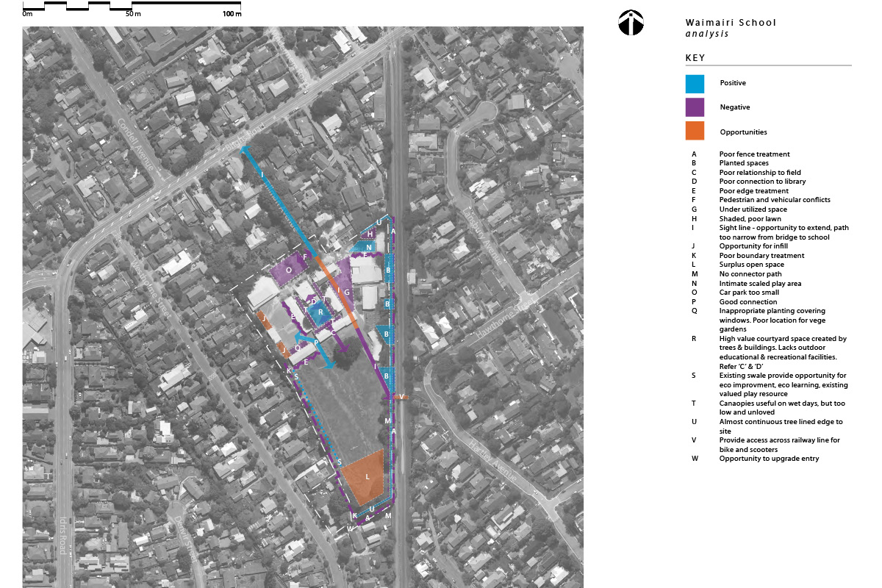Screen dimensions: 882x588
Task: Click the 'KEY' heading
Action: 695,58
